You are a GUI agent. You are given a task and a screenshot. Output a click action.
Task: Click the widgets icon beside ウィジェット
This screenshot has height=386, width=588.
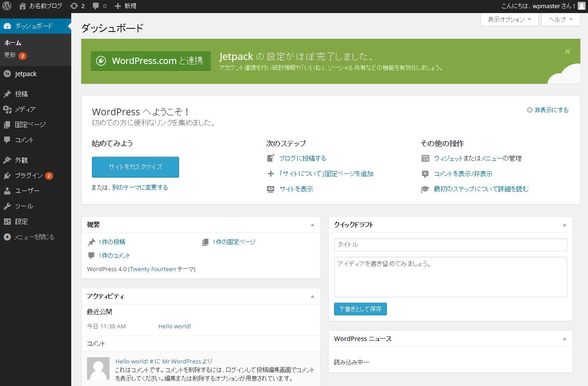(425, 158)
